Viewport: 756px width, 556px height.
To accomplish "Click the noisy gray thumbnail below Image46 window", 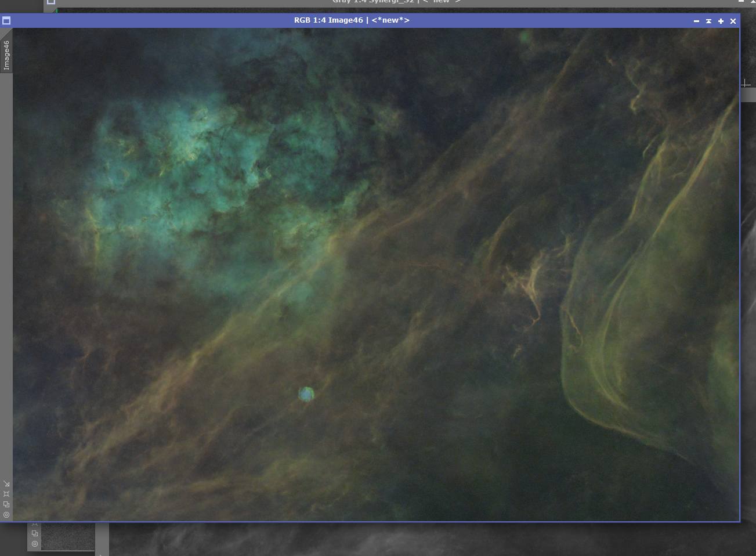I will [67, 537].
